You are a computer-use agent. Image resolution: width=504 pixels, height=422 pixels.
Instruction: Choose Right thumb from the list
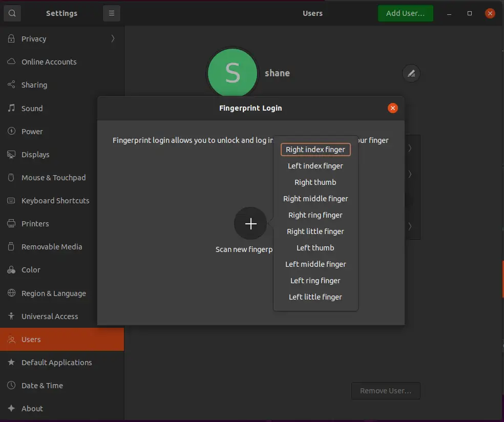[316, 182]
